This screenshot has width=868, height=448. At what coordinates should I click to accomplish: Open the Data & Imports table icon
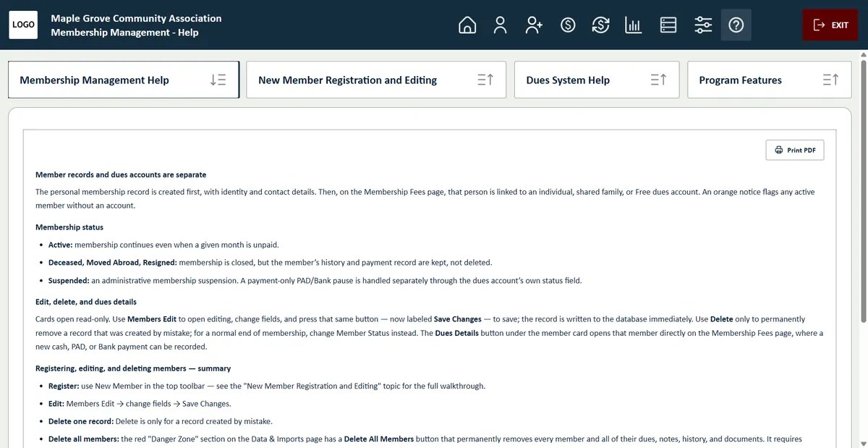(x=668, y=25)
